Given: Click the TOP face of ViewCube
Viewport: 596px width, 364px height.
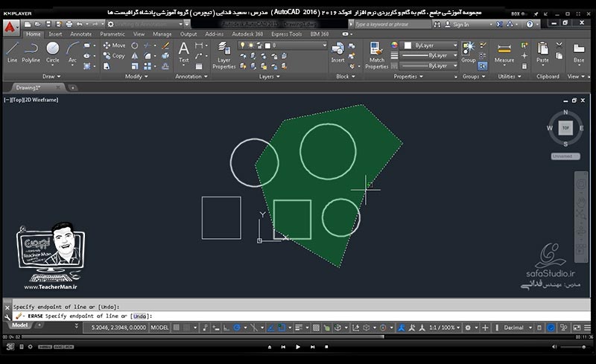Looking at the screenshot, I should 565,128.
